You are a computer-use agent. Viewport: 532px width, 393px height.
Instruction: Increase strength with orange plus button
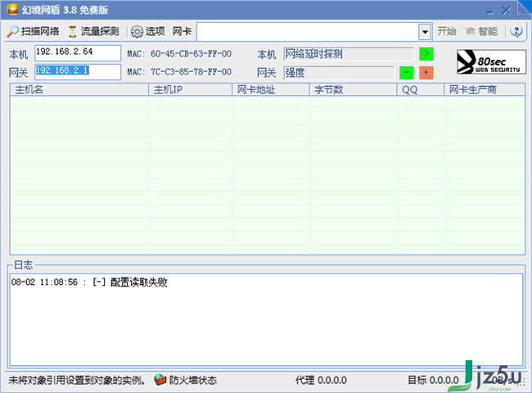(426, 73)
